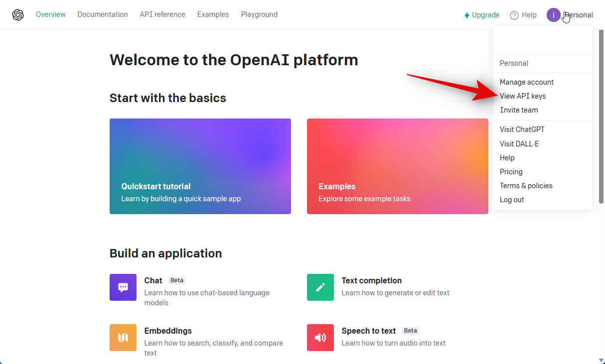Click the purple account avatar icon
The height and width of the screenshot is (364, 605).
click(x=553, y=15)
